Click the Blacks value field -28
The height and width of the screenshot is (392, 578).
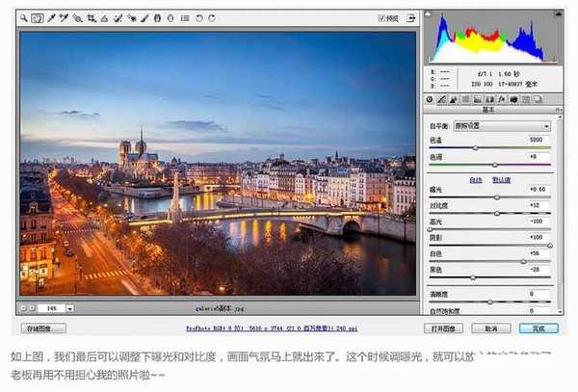coord(538,270)
